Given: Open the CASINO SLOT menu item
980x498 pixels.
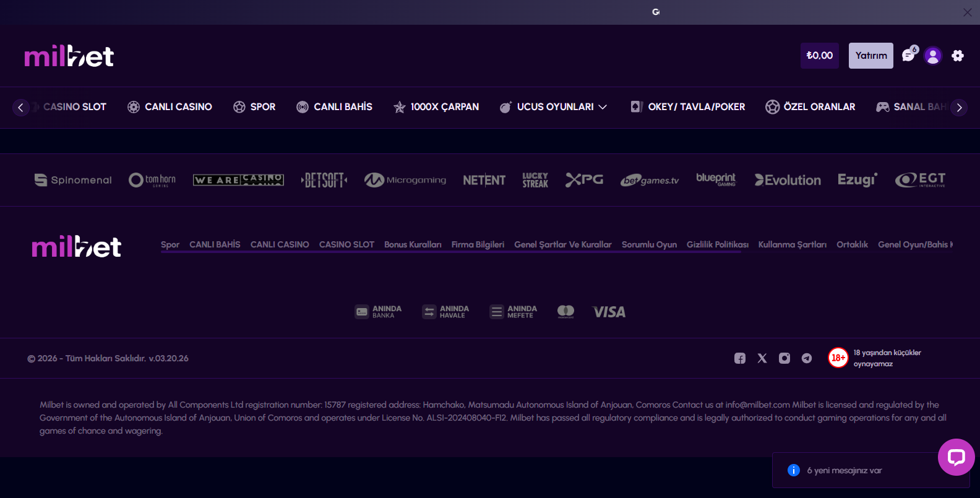Looking at the screenshot, I should pyautogui.click(x=74, y=107).
